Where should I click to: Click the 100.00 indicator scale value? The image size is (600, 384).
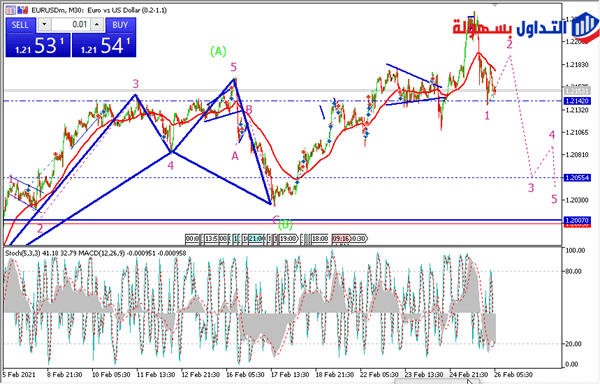click(575, 251)
